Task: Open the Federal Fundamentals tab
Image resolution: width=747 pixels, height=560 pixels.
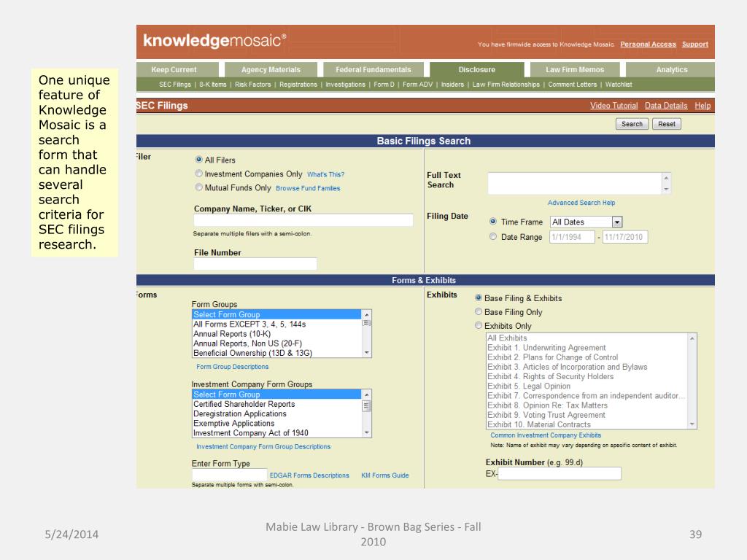Action: [x=373, y=69]
